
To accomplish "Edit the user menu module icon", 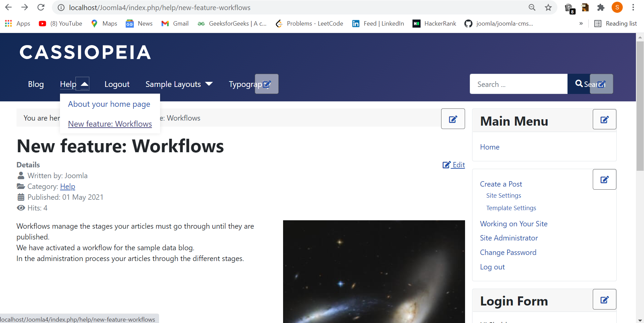I will pyautogui.click(x=605, y=180).
